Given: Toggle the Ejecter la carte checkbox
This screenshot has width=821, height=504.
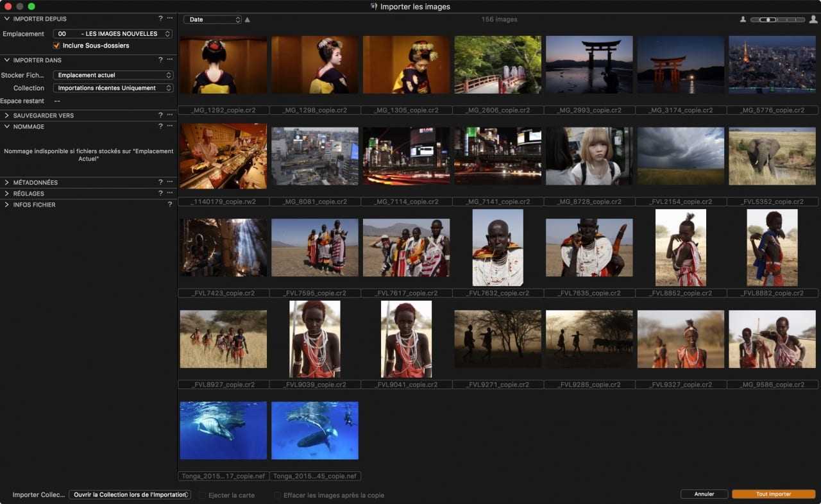Looking at the screenshot, I should click(x=203, y=495).
